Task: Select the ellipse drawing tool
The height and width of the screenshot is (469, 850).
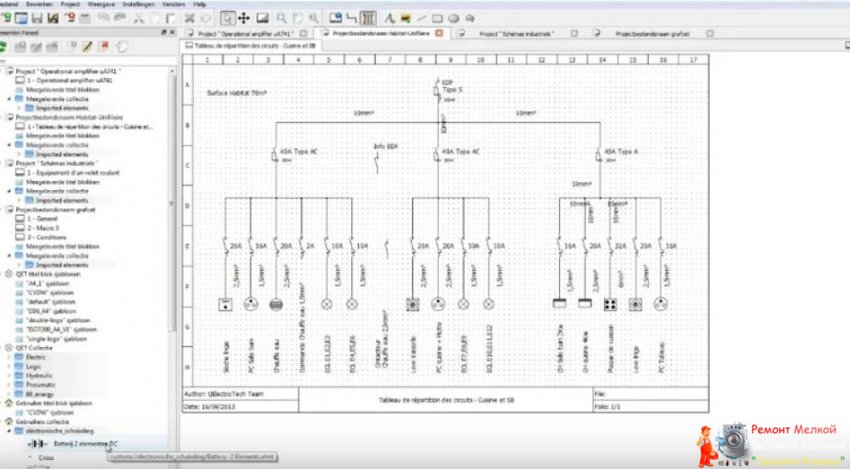Action: [x=453, y=17]
